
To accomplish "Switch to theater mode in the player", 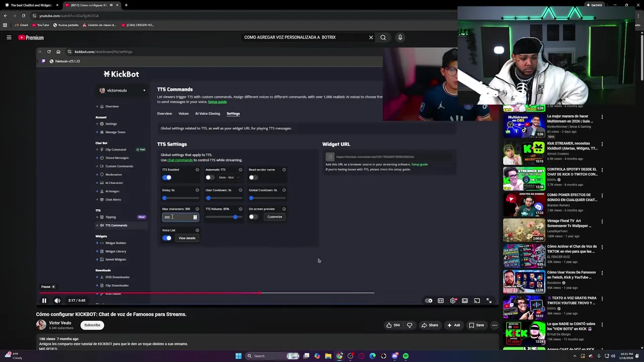I will (x=465, y=301).
